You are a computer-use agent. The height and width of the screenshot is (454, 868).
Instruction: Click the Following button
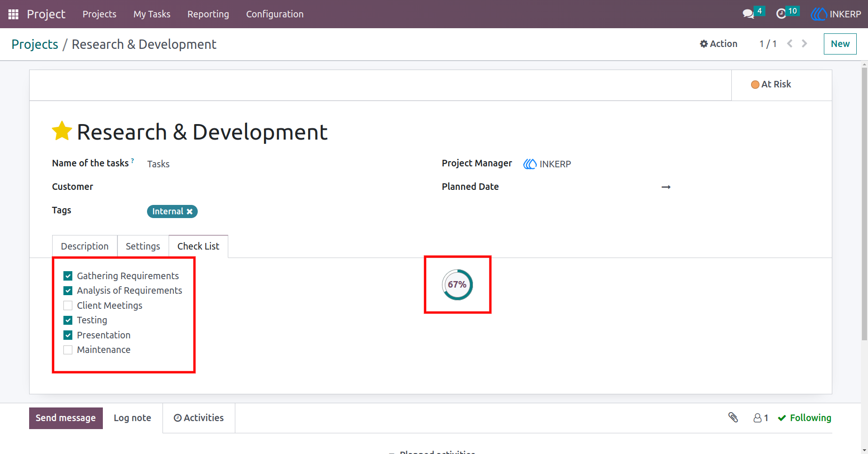(805, 418)
